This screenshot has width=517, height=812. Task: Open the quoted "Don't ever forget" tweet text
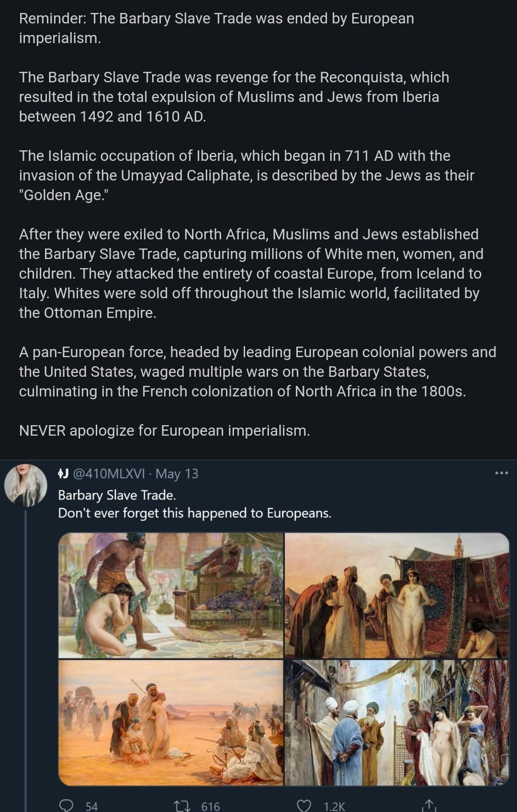194,513
